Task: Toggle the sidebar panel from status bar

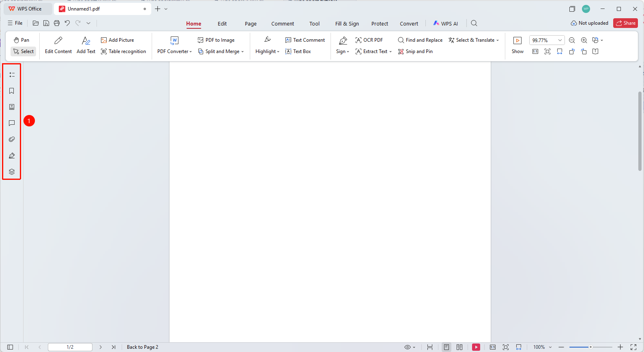Action: [10, 347]
